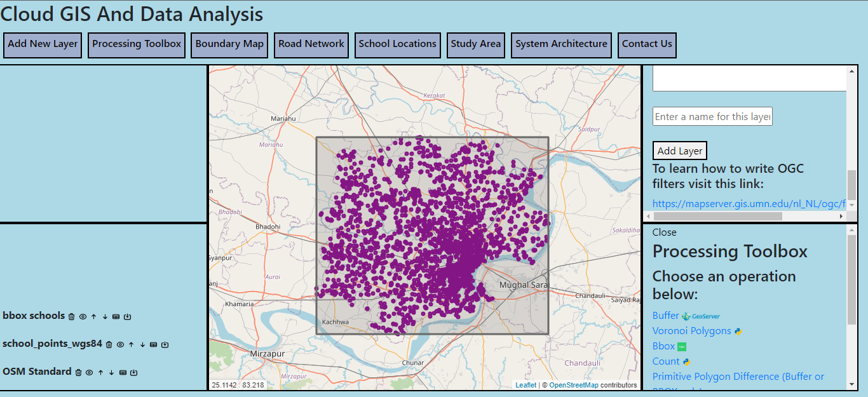Delete the bbox schools layer

72,316
